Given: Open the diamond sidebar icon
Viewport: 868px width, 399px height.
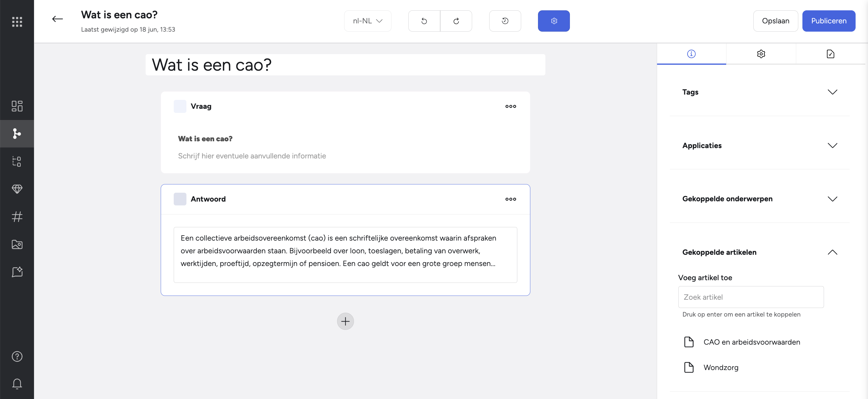Looking at the screenshot, I should [17, 189].
